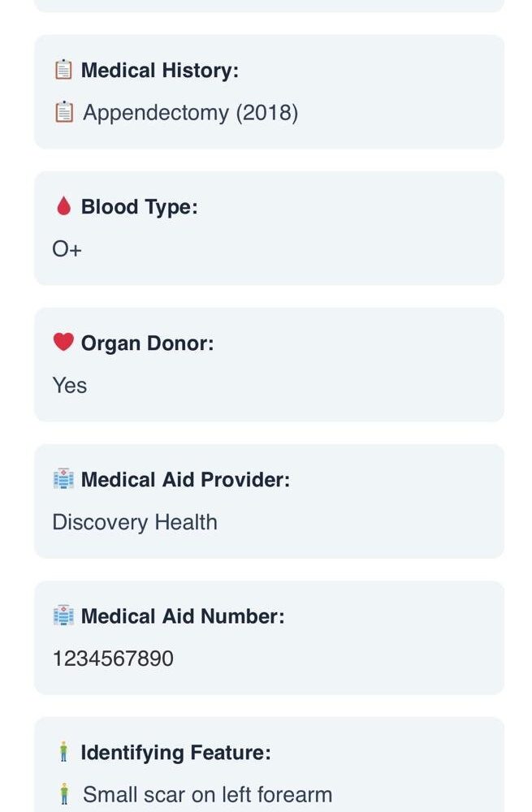Click the person icon beside Identifying Feature heading
This screenshot has height=812, width=532.
(63, 752)
